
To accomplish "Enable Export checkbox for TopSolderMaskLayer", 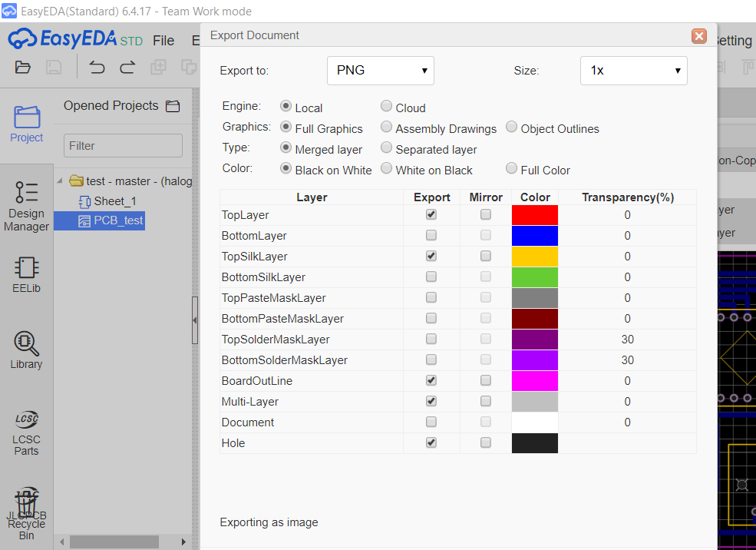I will 431,339.
